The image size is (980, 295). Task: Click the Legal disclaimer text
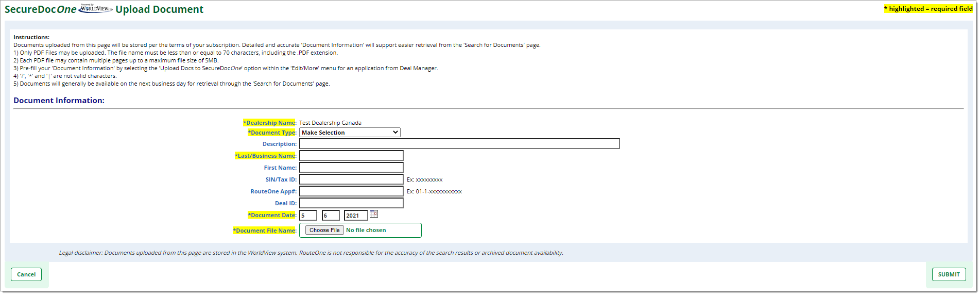311,253
